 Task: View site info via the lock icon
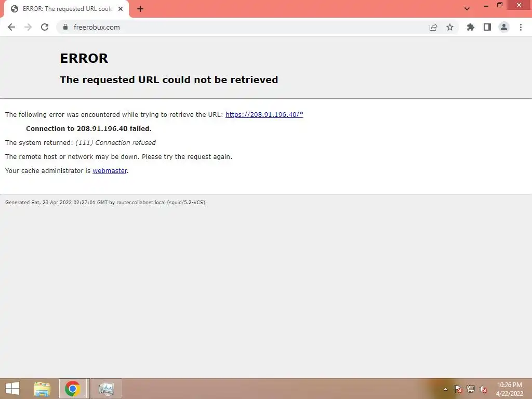click(65, 27)
